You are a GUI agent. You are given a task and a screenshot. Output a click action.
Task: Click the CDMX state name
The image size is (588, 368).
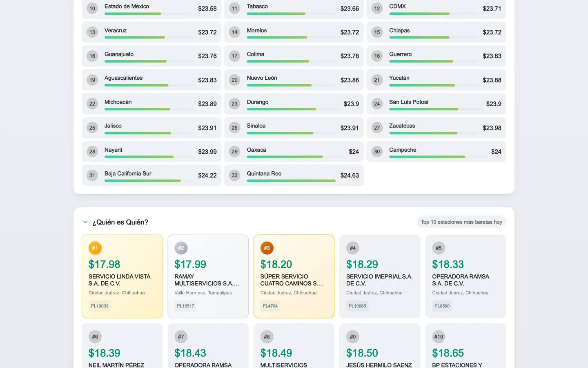click(x=398, y=6)
